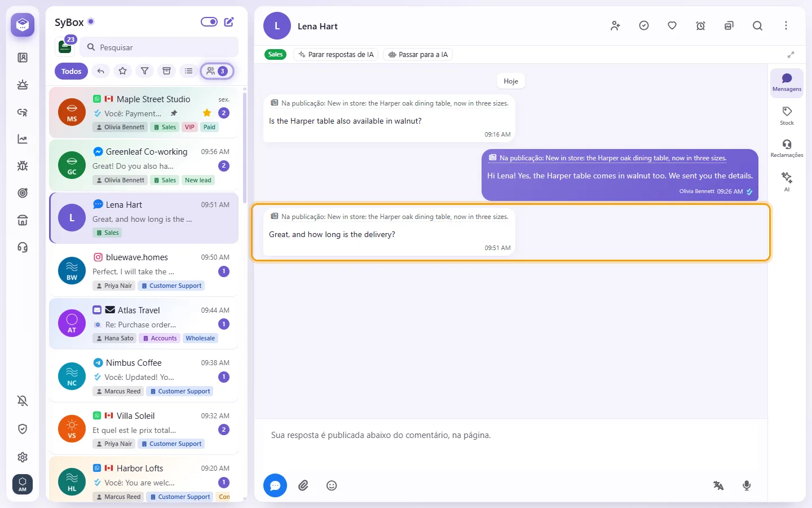Select the Todos filter tab
812x508 pixels.
71,71
